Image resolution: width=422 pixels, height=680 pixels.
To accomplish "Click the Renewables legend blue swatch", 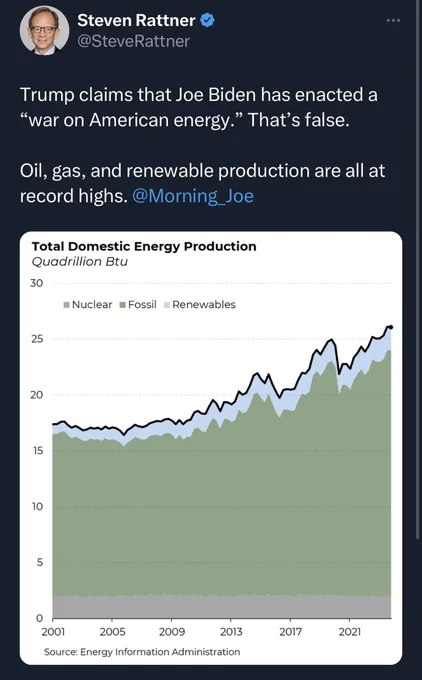I will (x=167, y=305).
